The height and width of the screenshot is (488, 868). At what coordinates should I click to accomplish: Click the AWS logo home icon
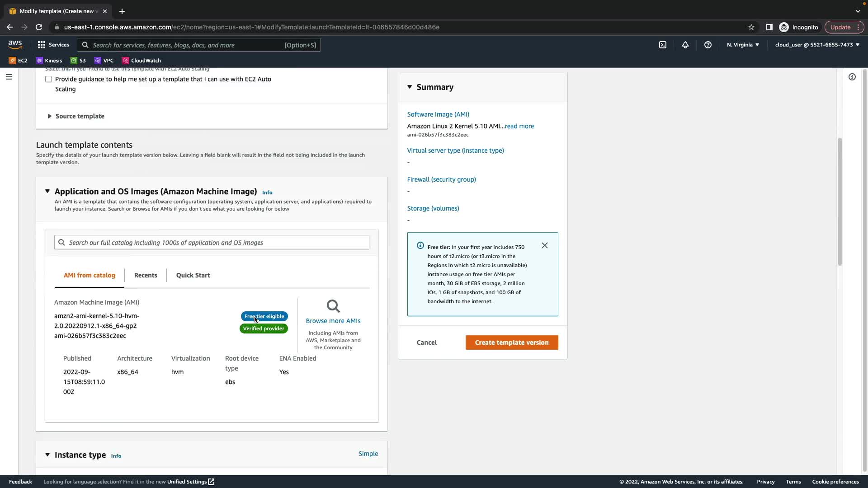click(x=15, y=44)
